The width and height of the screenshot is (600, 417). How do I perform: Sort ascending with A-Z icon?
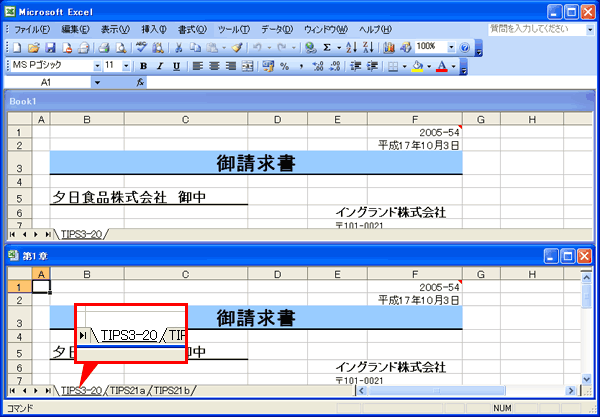coord(351,47)
